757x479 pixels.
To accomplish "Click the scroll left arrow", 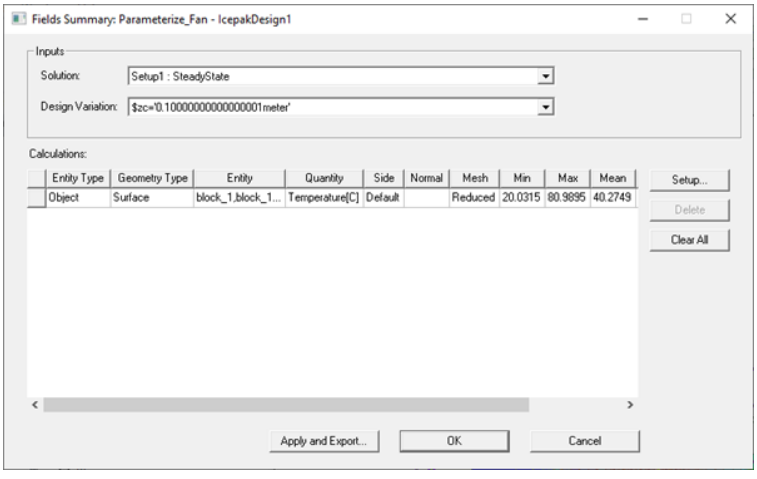I will [35, 405].
